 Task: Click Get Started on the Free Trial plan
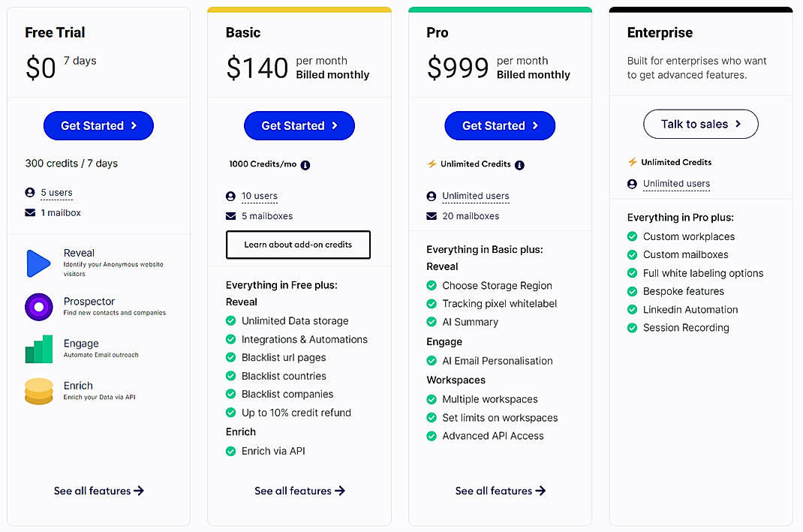click(98, 125)
